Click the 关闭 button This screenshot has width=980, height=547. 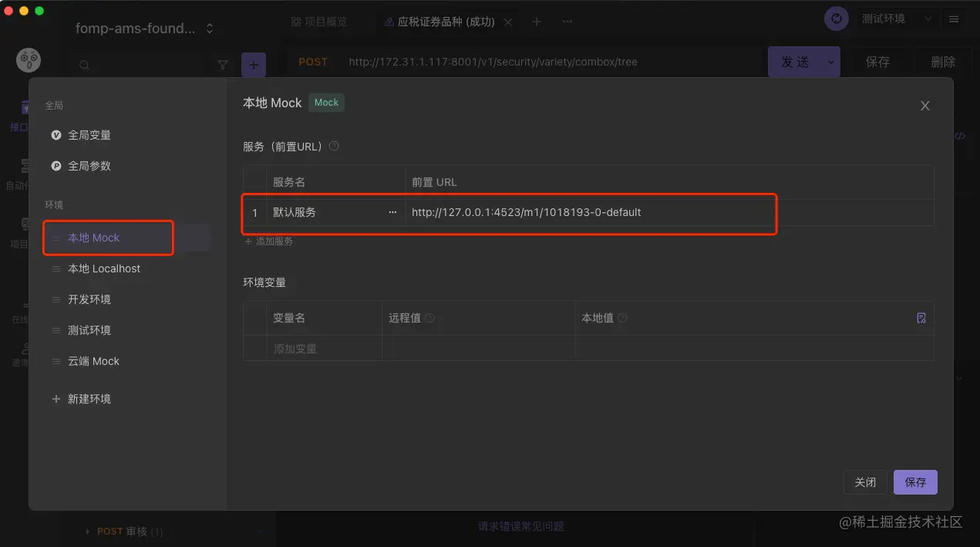pos(865,482)
